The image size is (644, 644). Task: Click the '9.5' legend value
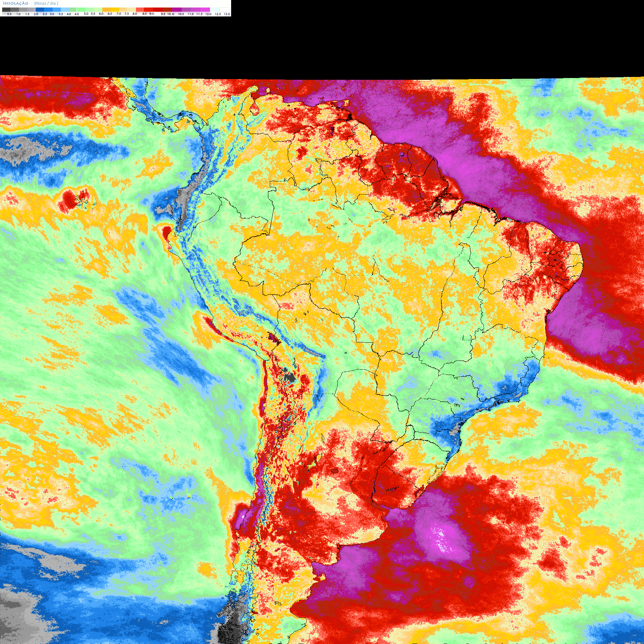pos(163,14)
